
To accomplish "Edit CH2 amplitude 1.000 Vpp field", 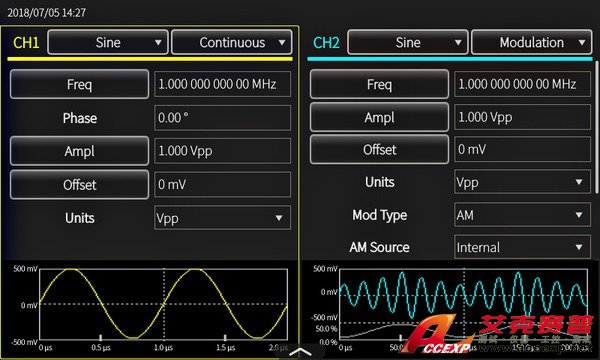I will tap(522, 117).
